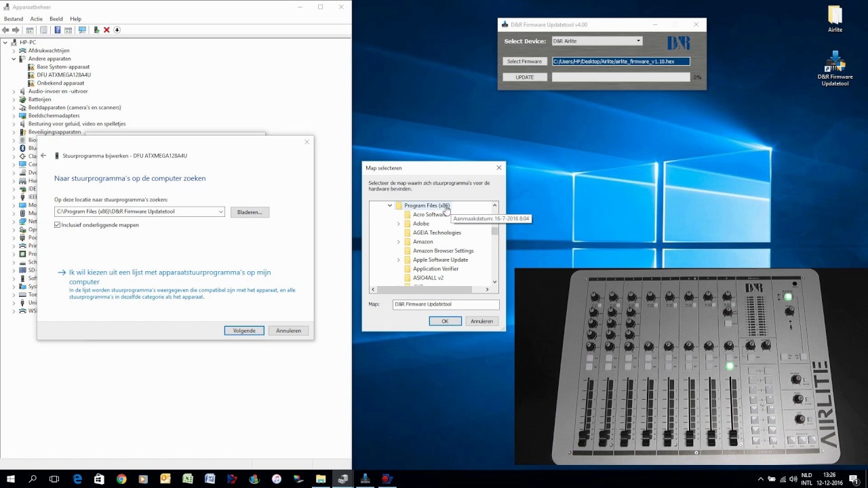Open the Actie menu
This screenshot has width=868, height=488.
36,19
